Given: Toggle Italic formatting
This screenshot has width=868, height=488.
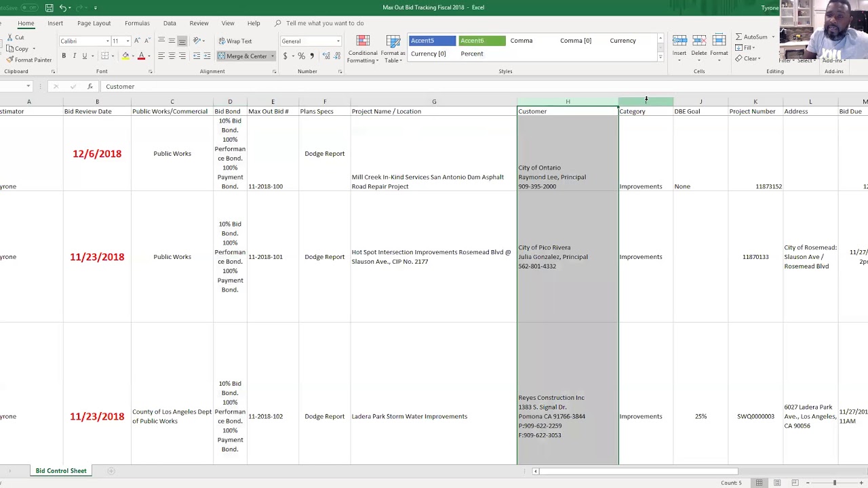Looking at the screenshot, I should pos(74,56).
